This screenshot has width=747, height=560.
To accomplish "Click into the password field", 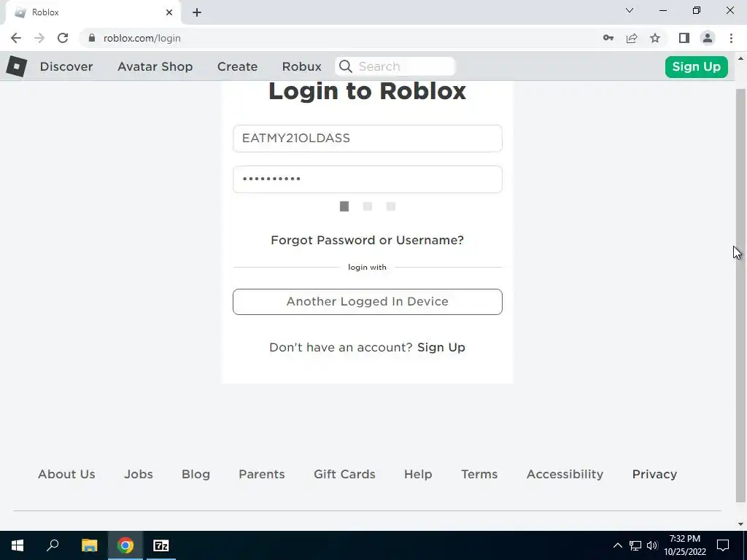I will pos(368,179).
